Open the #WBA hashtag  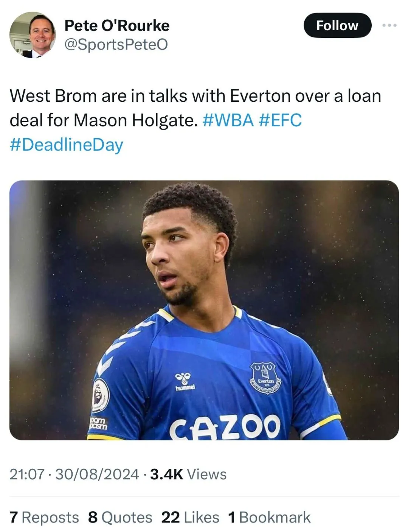point(228,120)
